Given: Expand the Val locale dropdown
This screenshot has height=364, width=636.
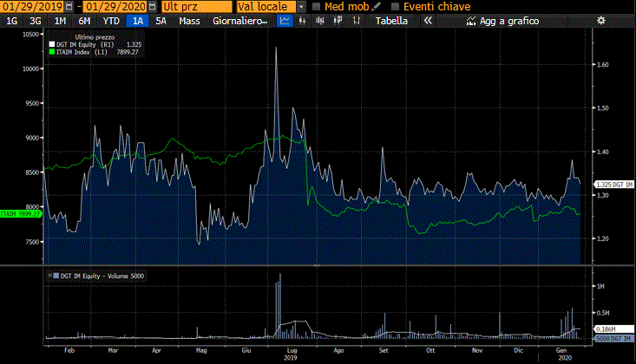Looking at the screenshot, I should (x=301, y=7).
